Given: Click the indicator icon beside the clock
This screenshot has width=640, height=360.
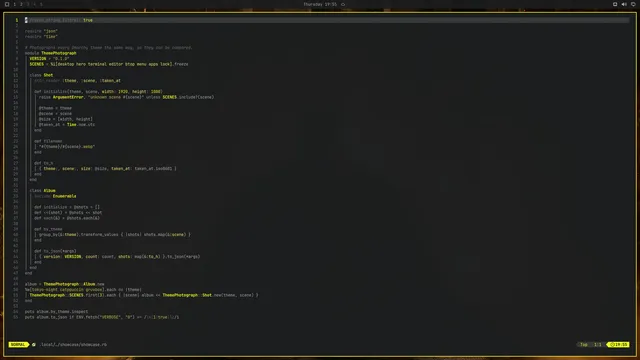Looking at the screenshot, I should 343,4.
